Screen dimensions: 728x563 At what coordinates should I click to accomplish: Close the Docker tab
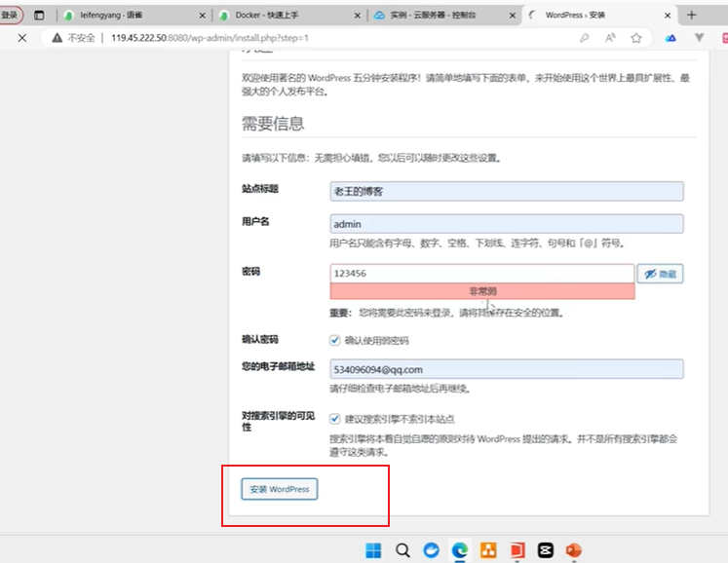[358, 16]
